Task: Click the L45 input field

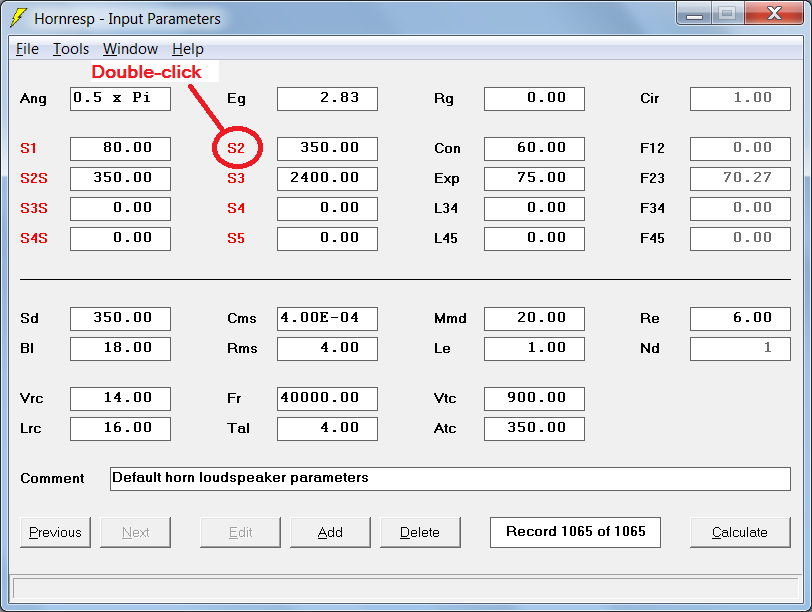Action: click(x=534, y=239)
